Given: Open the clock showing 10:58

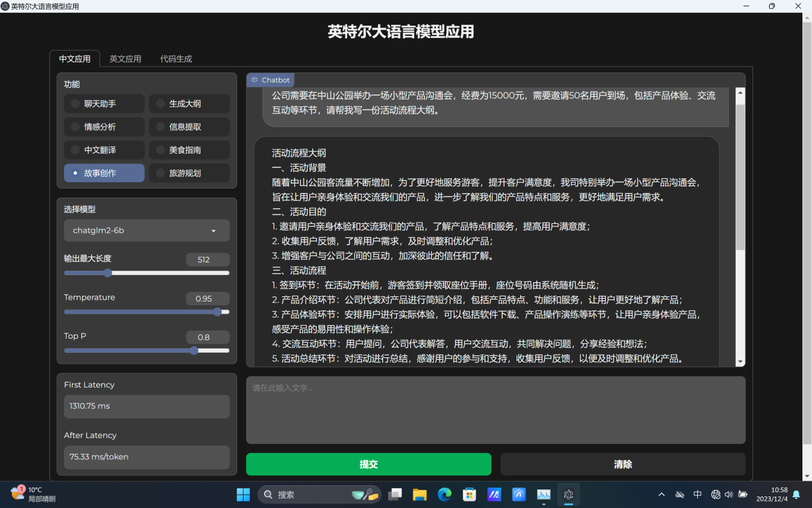Looking at the screenshot, I should (772, 495).
